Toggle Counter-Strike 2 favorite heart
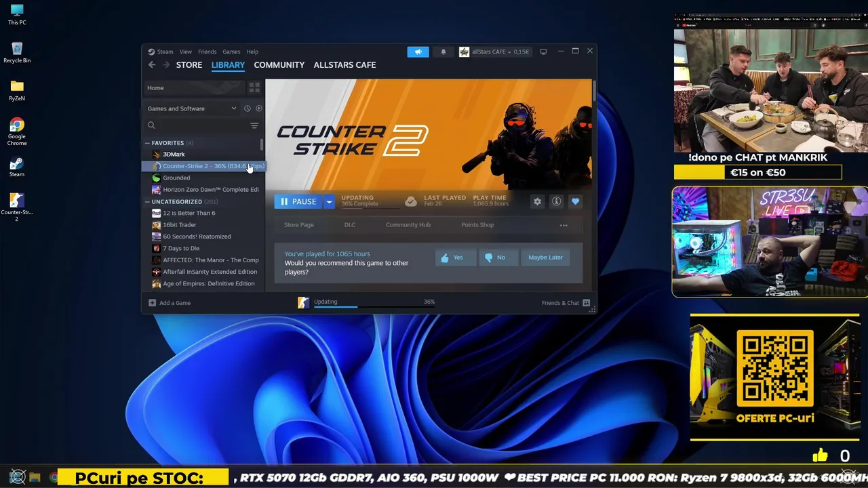 tap(575, 201)
